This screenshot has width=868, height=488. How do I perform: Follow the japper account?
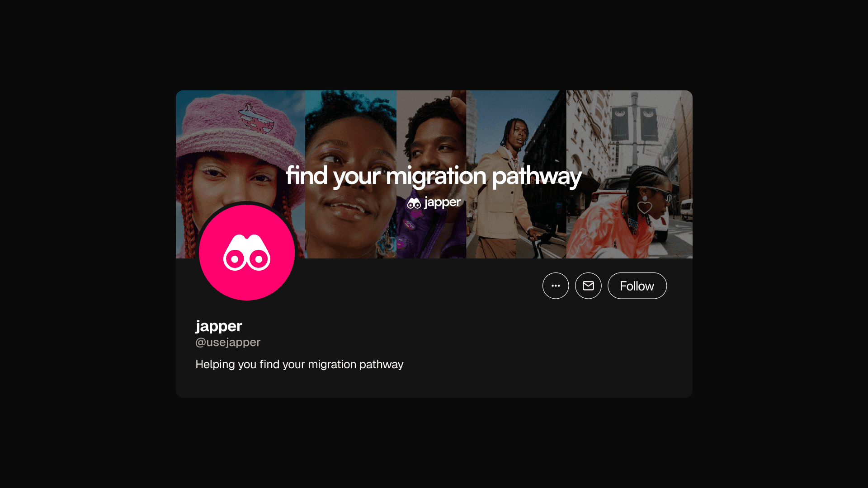coord(637,286)
